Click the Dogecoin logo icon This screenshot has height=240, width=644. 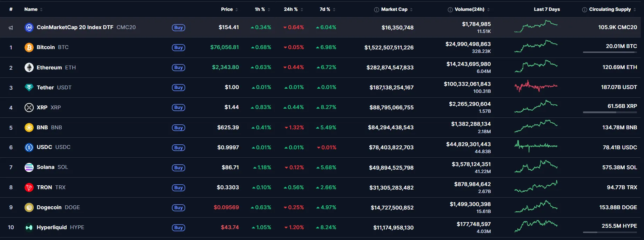(29, 207)
